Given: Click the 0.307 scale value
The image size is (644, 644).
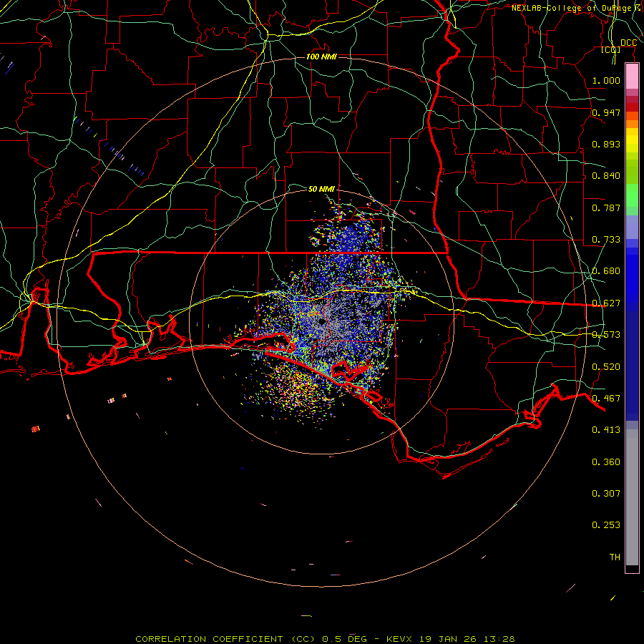Looking at the screenshot, I should [606, 493].
